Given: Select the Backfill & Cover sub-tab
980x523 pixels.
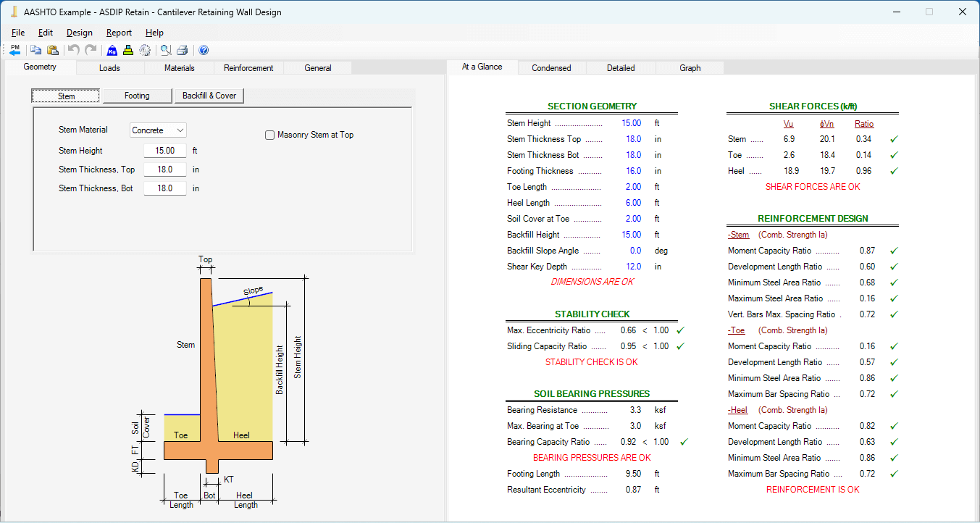Looking at the screenshot, I should coord(209,95).
